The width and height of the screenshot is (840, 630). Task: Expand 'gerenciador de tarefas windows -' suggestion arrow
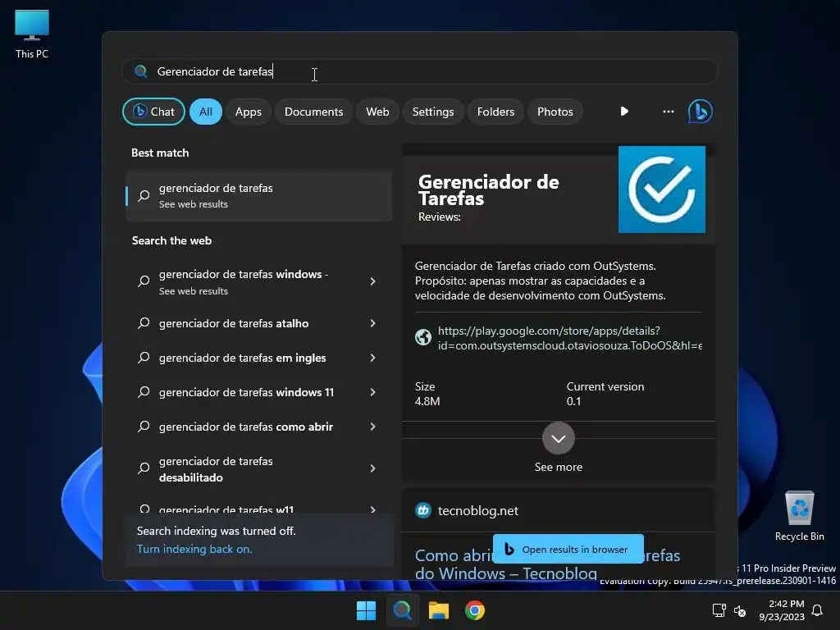[x=373, y=281]
